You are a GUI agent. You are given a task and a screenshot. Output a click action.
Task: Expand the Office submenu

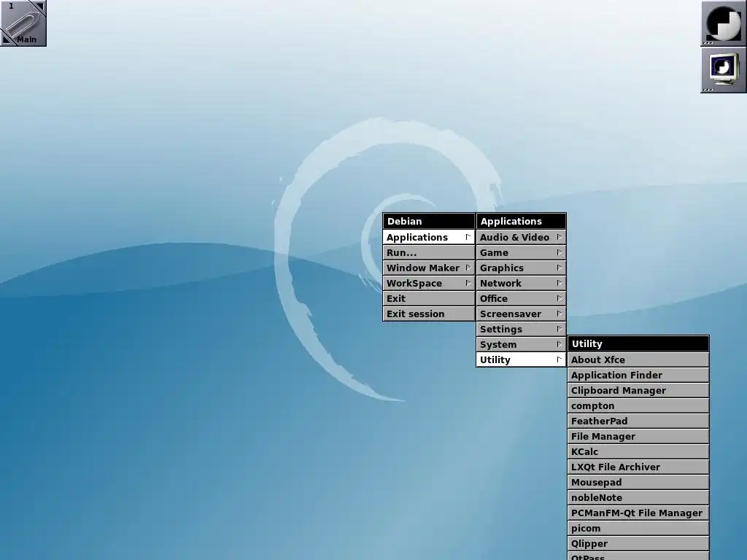[x=521, y=298]
